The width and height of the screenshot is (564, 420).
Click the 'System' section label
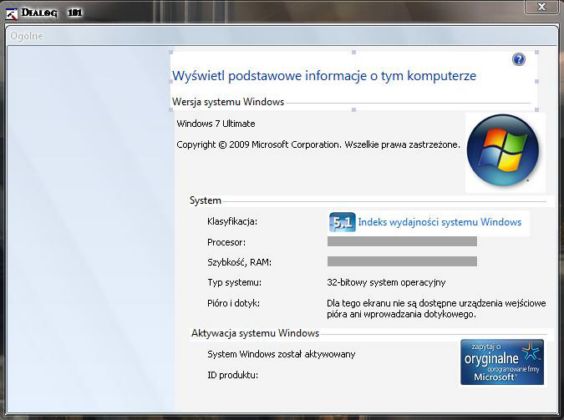pos(205,200)
